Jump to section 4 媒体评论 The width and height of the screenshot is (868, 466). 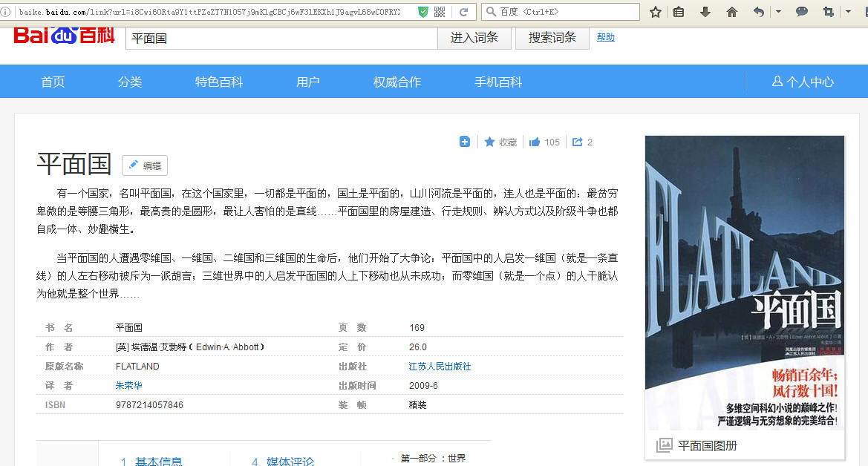[283, 461]
